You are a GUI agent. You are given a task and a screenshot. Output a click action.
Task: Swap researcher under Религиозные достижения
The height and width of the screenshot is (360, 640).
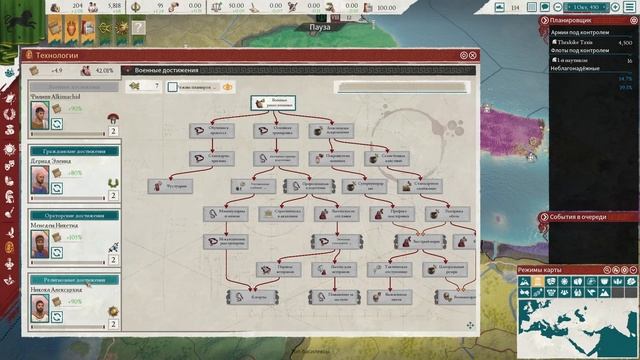point(57,317)
